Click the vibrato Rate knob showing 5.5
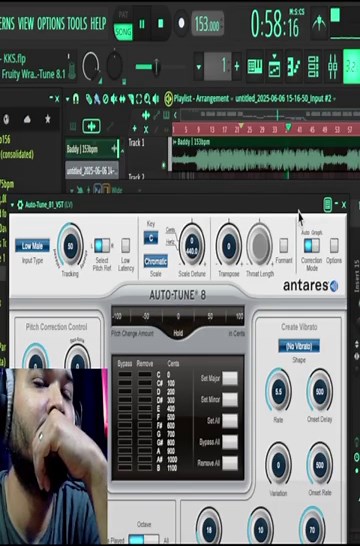Screen dimensions: 360x546 [278, 391]
